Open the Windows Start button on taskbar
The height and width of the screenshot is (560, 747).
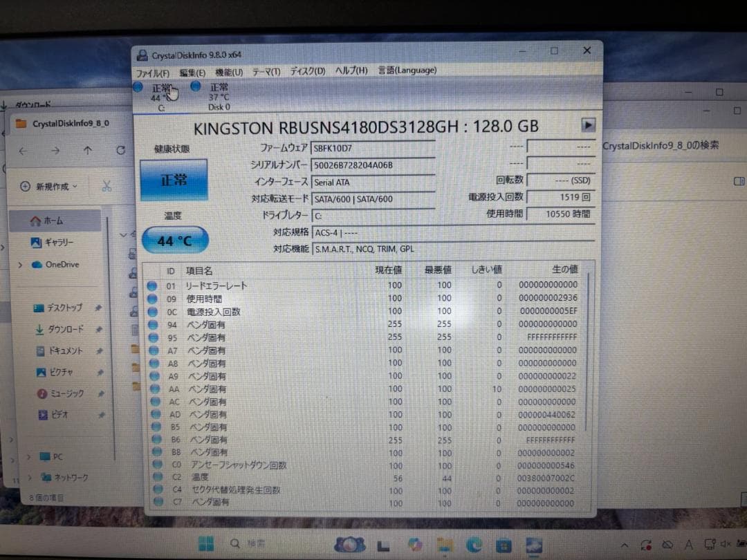206,543
